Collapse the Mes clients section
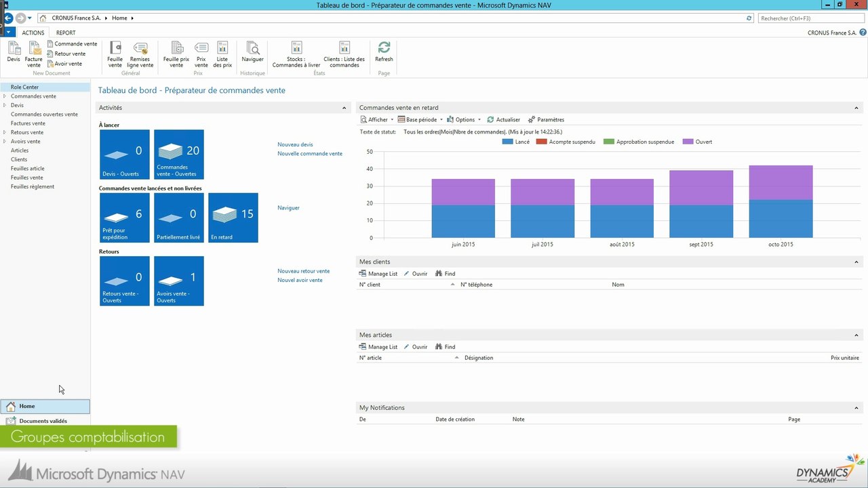This screenshot has width=868, height=488. coord(856,262)
